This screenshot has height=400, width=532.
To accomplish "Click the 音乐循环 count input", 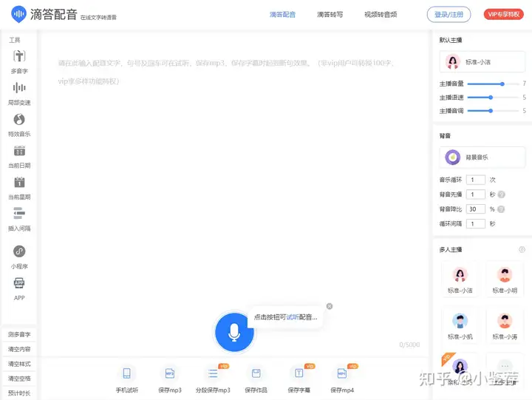I will tap(476, 180).
